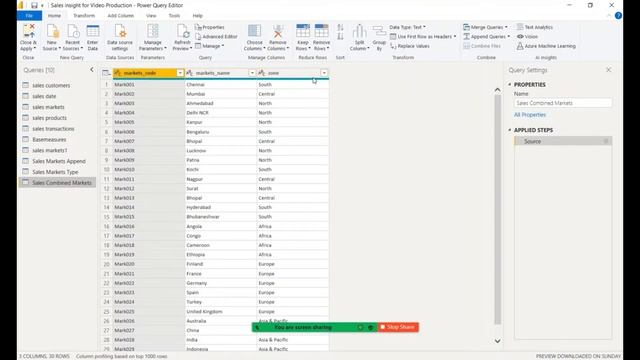640x360 pixels.
Task: Switch to the View tab
Action: [x=151, y=16]
